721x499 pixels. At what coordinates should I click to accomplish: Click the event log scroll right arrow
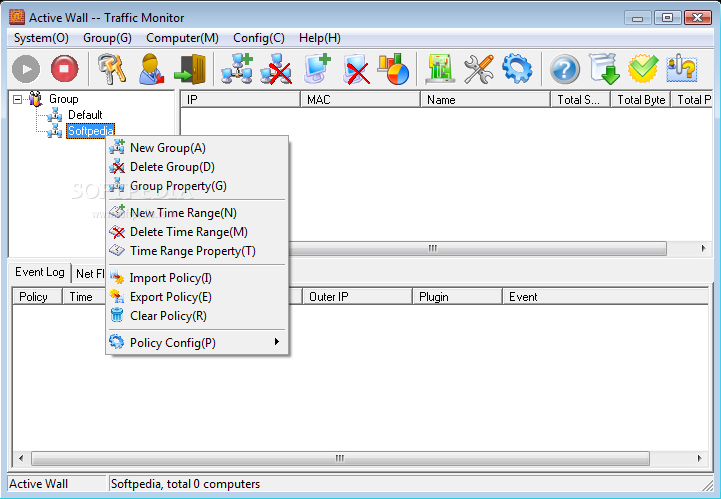(x=699, y=459)
